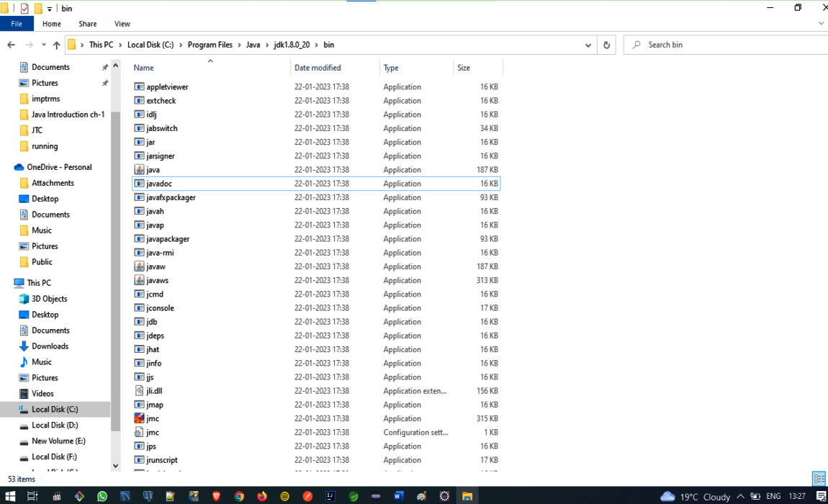The width and height of the screenshot is (828, 504).
Task: Open the Customize Quick Access Toolbar dropdown
Action: click(x=50, y=9)
